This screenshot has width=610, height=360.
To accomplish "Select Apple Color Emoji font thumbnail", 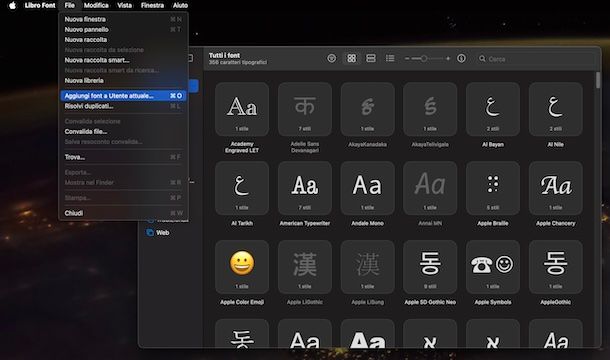I will pos(242,267).
